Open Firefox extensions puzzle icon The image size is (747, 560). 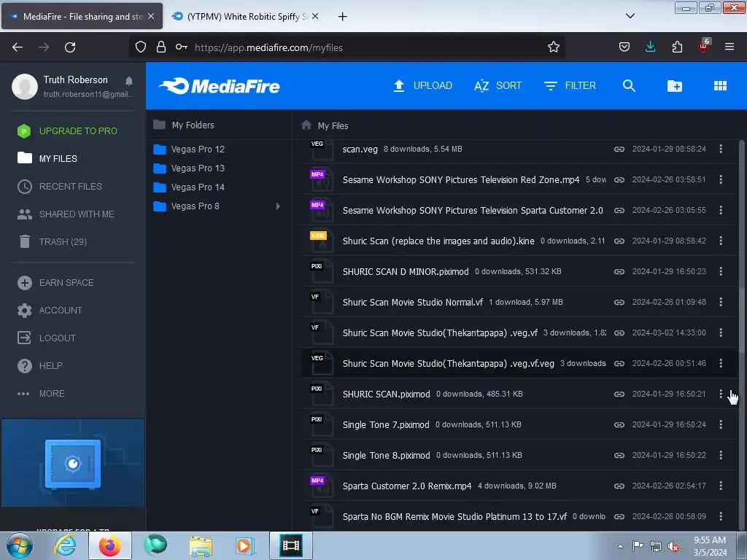coord(677,47)
